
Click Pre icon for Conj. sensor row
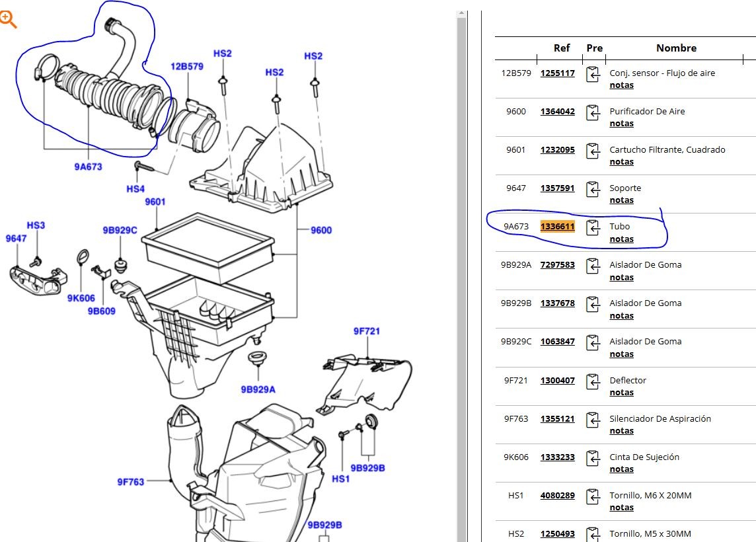tap(593, 74)
